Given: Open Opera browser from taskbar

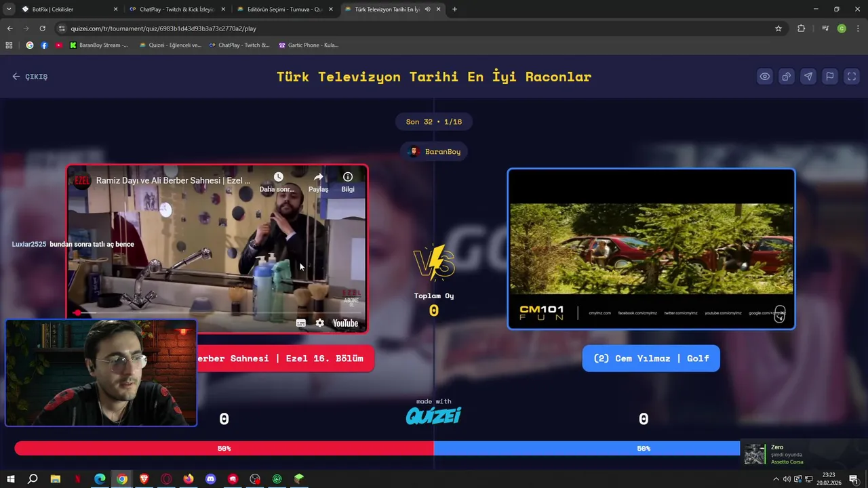Looking at the screenshot, I should [166, 479].
